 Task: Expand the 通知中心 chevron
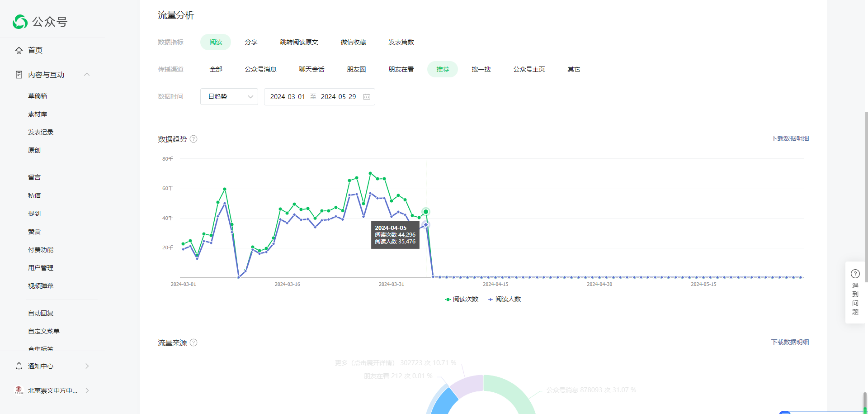(x=87, y=366)
